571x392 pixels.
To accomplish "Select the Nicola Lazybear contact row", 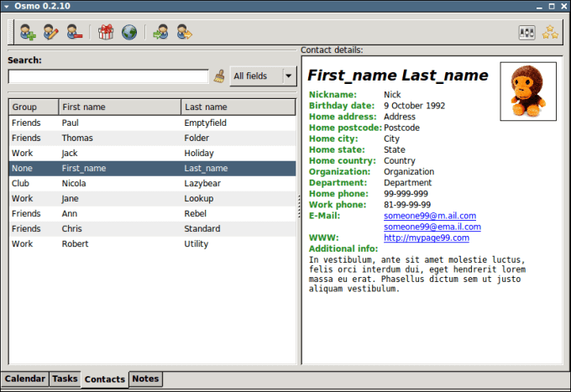I will coord(152,184).
